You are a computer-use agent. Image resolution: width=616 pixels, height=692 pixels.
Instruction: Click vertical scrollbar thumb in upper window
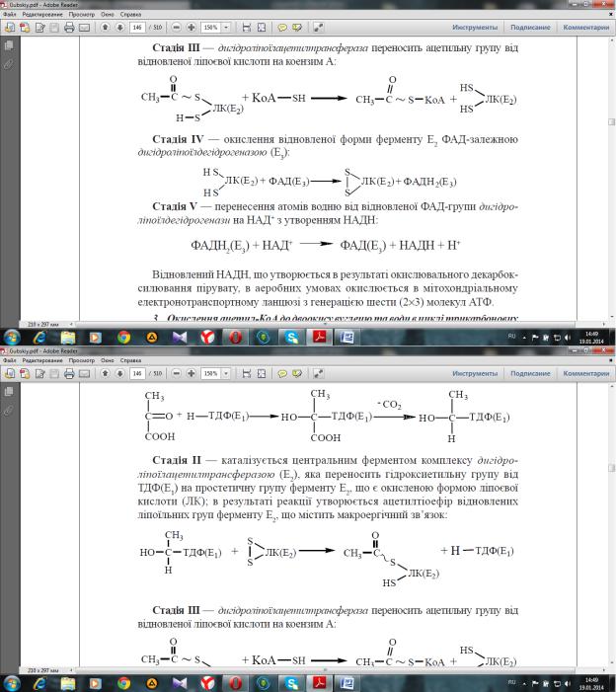612,121
